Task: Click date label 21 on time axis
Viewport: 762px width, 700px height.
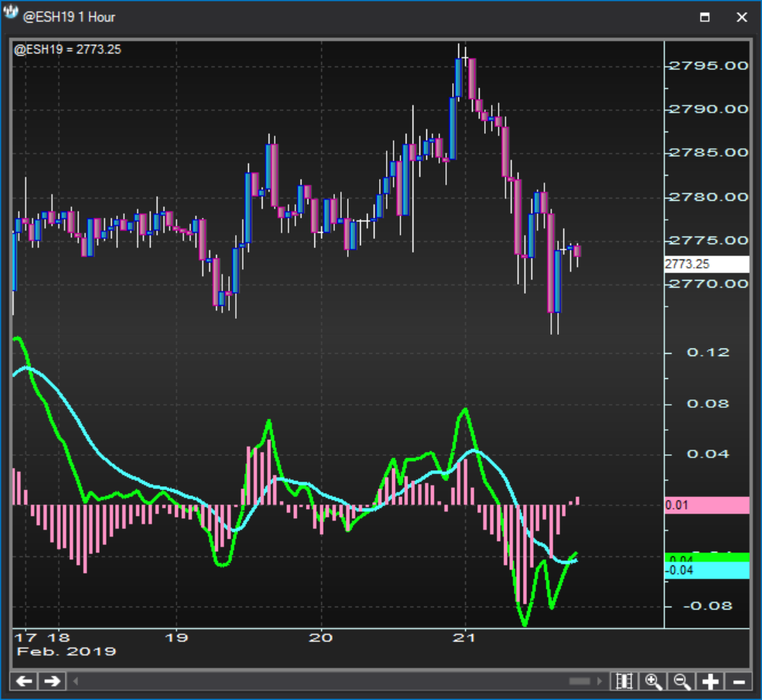Action: (464, 638)
